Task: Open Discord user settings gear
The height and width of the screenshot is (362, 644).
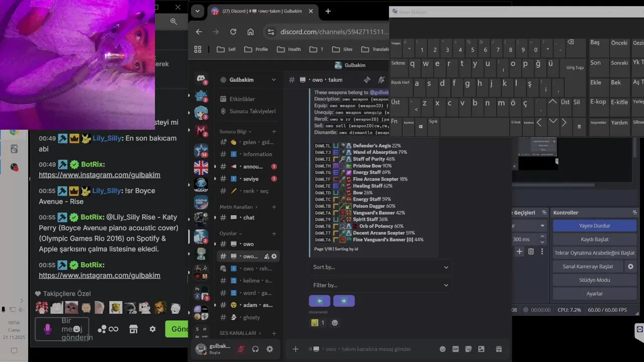Action: [x=270, y=349]
